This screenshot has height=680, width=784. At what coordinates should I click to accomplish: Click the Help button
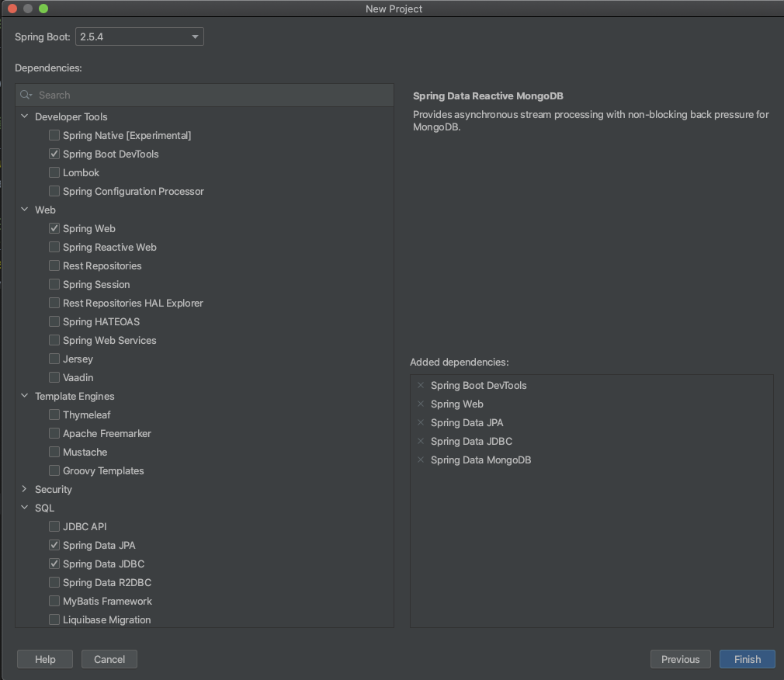point(45,659)
